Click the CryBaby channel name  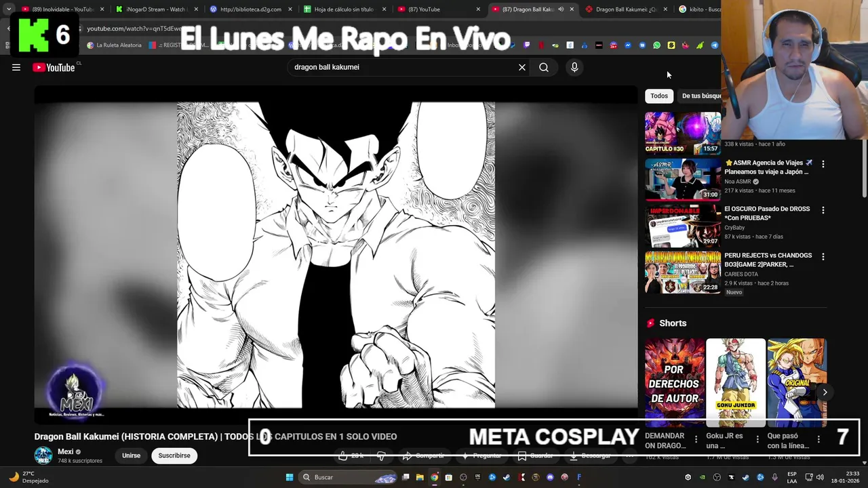pos(734,228)
